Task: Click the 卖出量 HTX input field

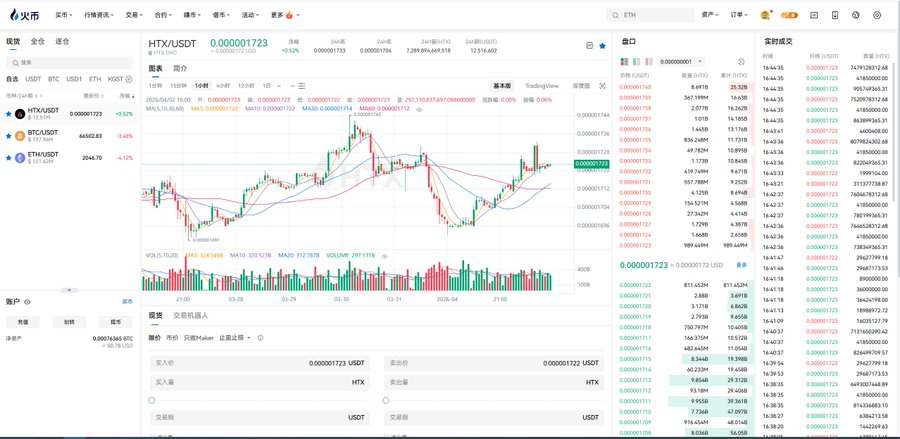Action: pos(494,382)
